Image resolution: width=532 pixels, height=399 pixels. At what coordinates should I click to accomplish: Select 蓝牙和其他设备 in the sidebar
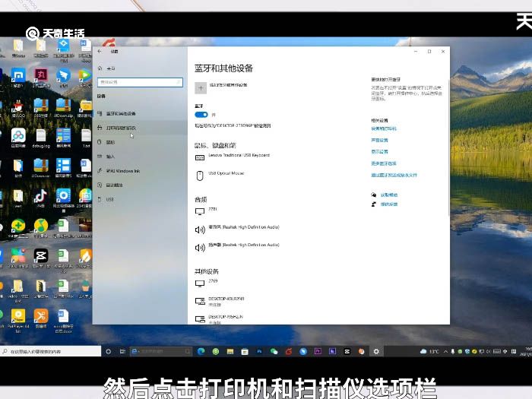[x=140, y=113]
